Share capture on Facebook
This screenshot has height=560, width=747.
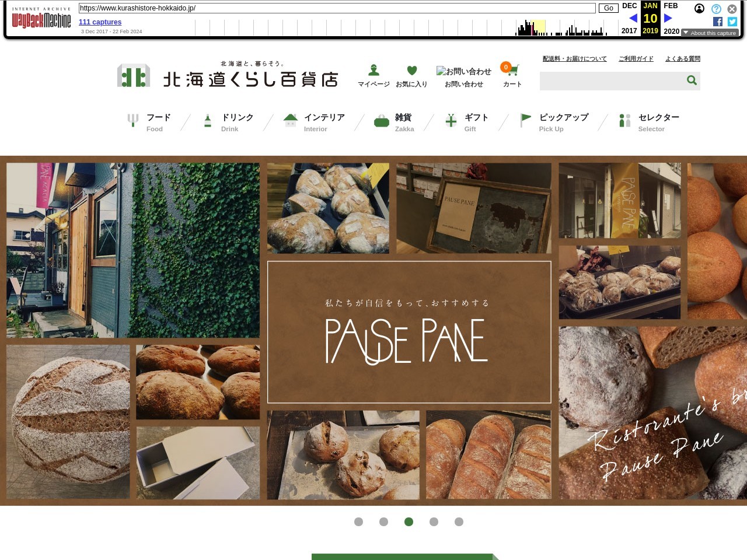click(x=718, y=22)
